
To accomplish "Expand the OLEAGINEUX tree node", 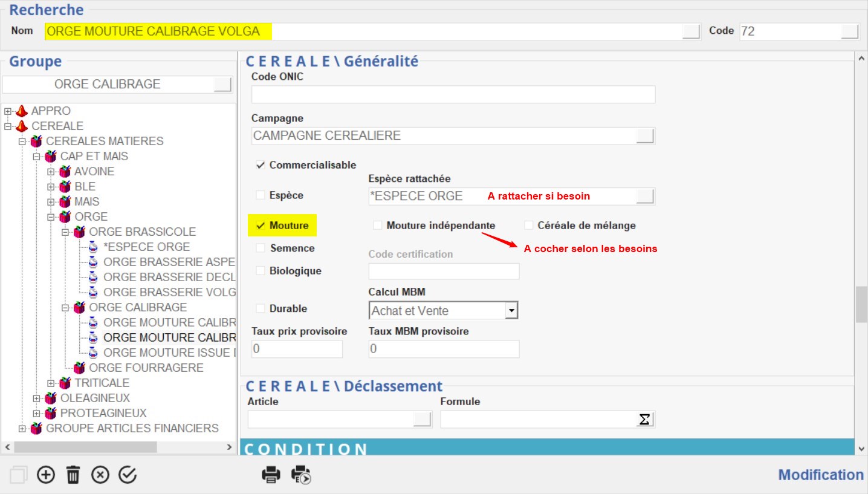I will pyautogui.click(x=37, y=398).
